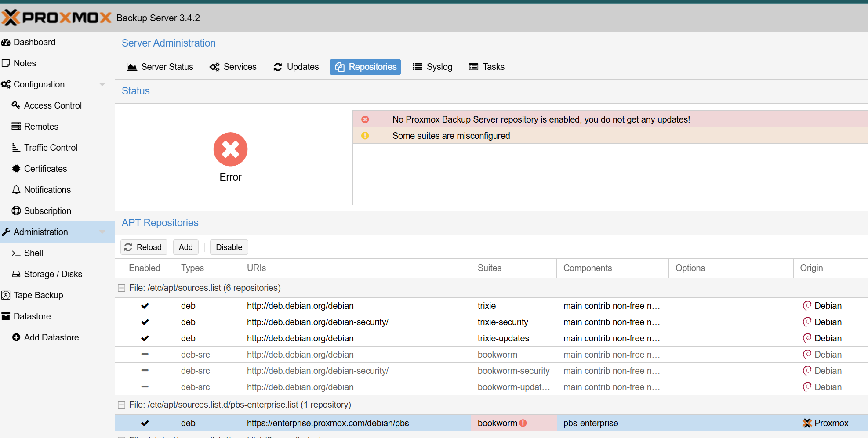Sort by the Enabled column header
This screenshot has height=438, width=868.
(145, 268)
